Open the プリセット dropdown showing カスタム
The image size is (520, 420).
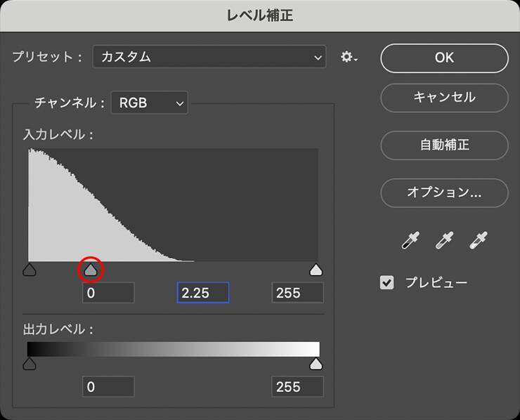(209, 58)
